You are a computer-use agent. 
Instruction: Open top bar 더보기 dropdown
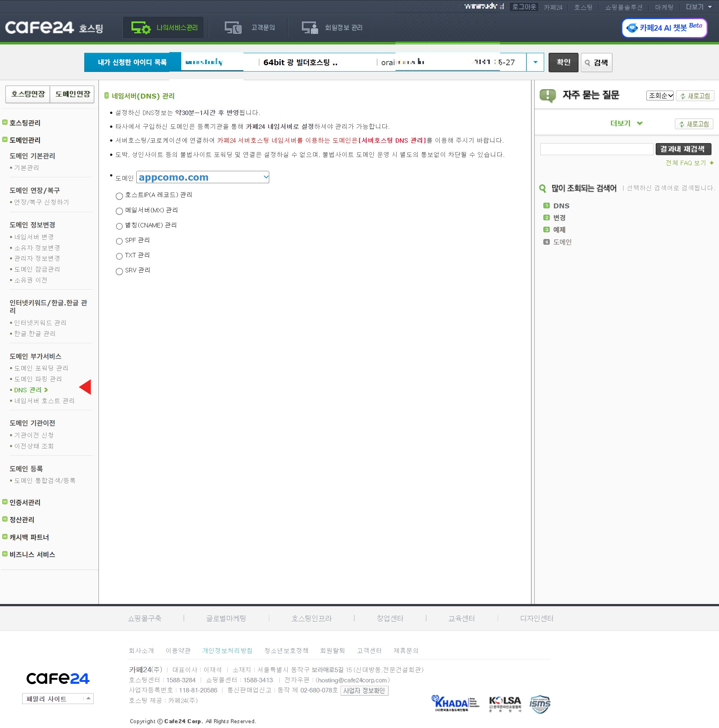699,7
